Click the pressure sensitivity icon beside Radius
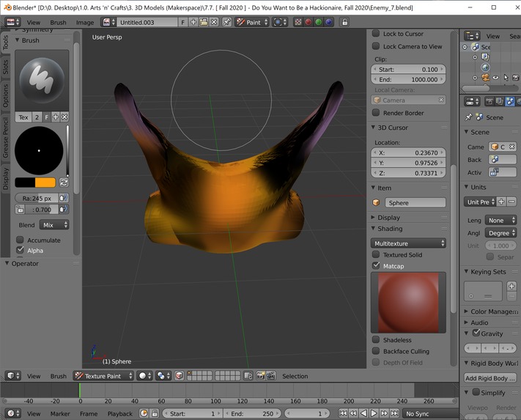 64,198
